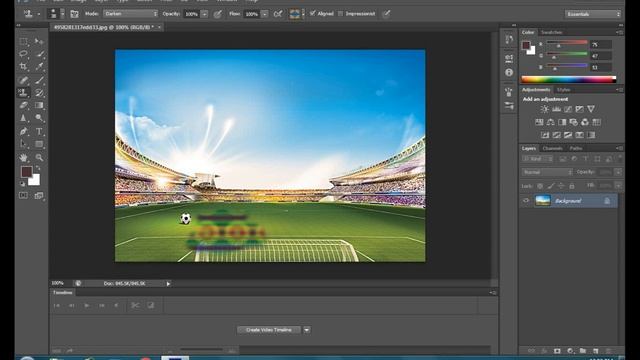Add a Channel Mixer adjustment

coord(585,122)
